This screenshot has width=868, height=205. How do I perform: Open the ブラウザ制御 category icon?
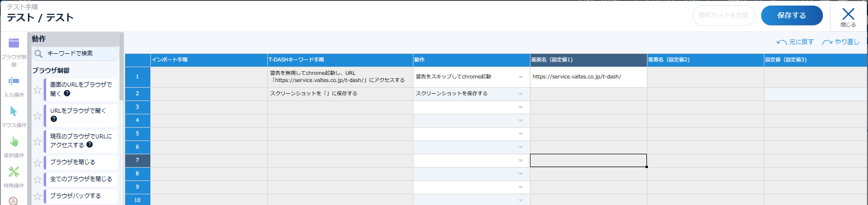pyautogui.click(x=14, y=44)
